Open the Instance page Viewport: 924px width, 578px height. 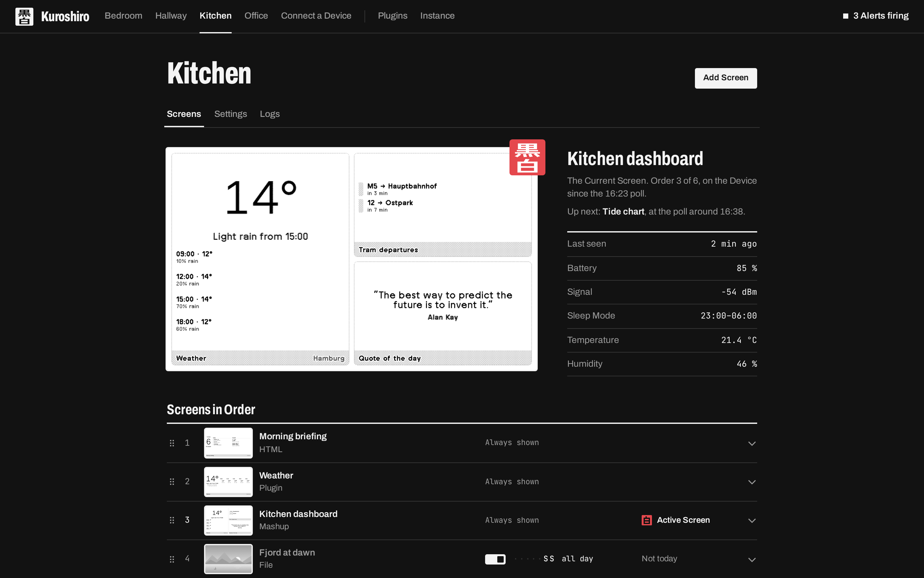437,16
